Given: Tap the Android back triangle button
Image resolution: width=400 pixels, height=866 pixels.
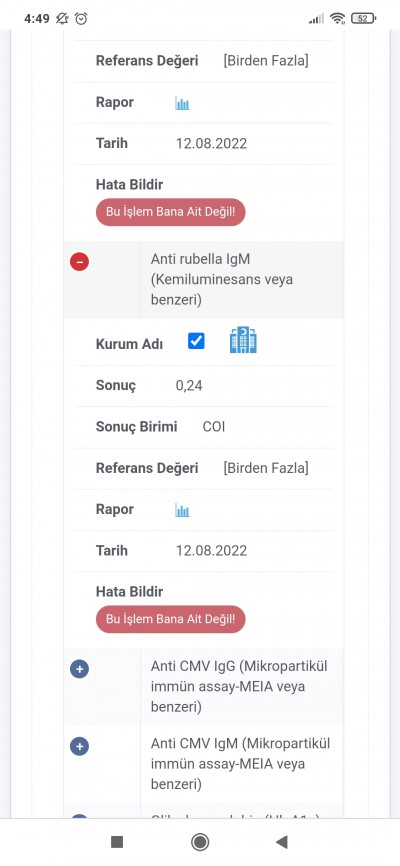Looking at the screenshot, I should pyautogui.click(x=282, y=842).
